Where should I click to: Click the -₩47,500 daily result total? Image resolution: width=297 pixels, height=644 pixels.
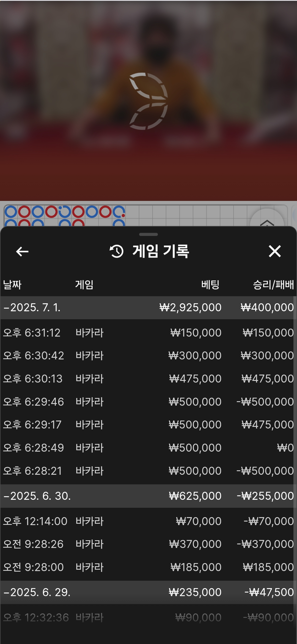pyautogui.click(x=269, y=592)
